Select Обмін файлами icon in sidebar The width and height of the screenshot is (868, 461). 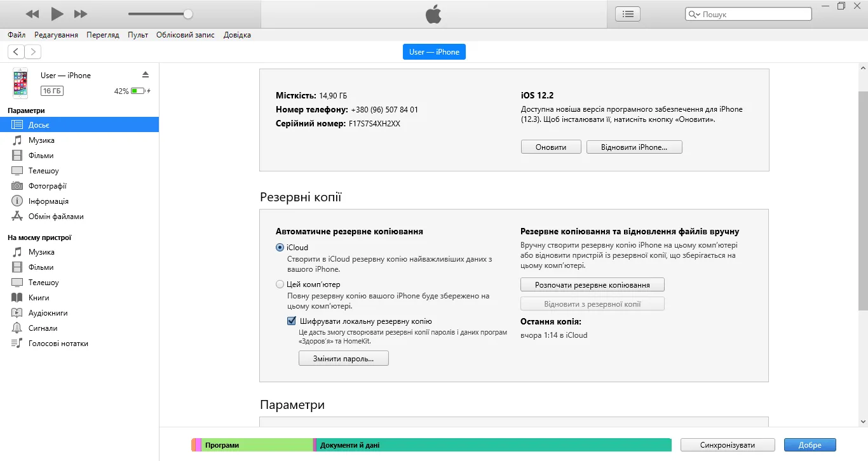click(x=17, y=217)
